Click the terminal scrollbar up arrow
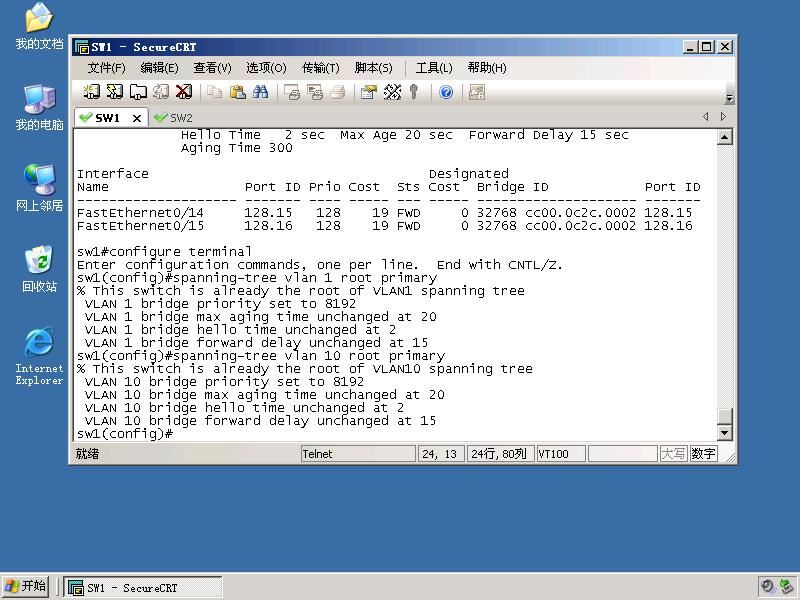Viewport: 800px width, 600px height. (725, 137)
